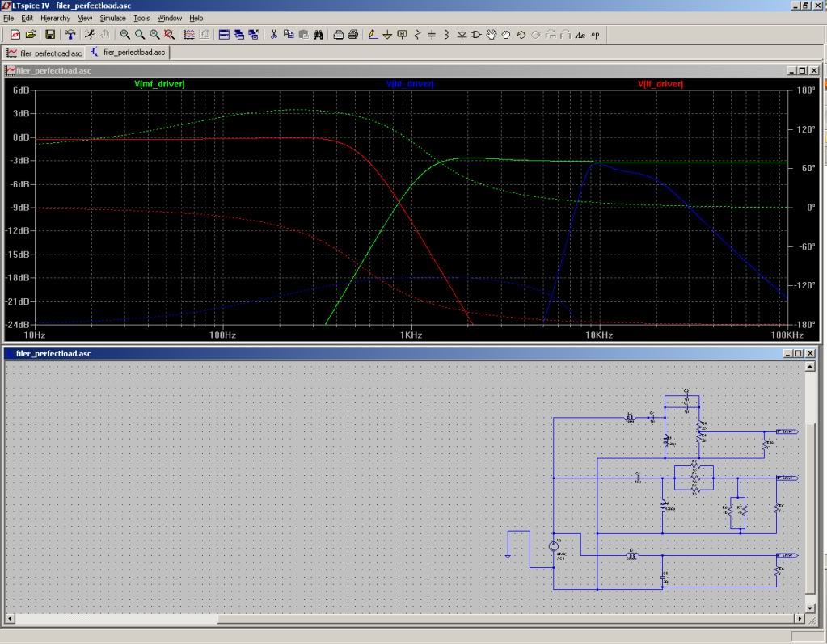Select the Resistor placement tool
Screen dimensions: 827x644
(417, 35)
